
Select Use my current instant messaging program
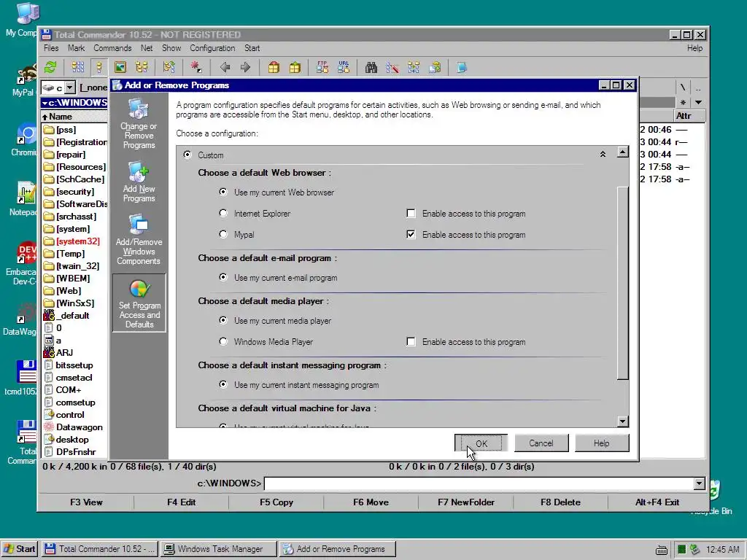click(x=223, y=384)
